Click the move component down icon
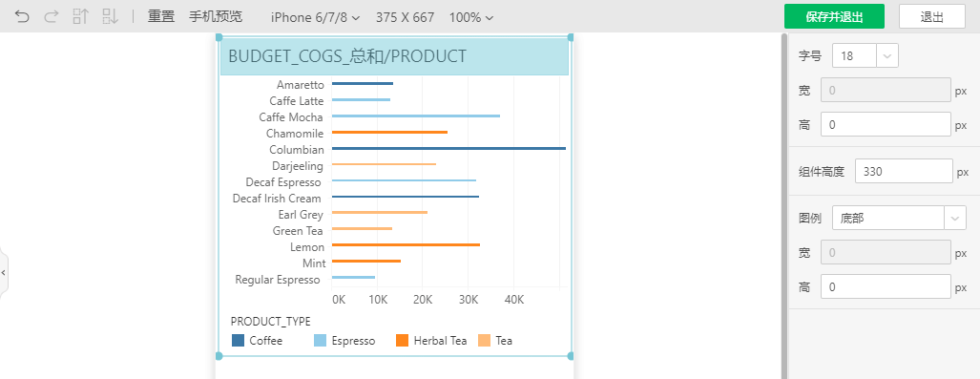Image resolution: width=980 pixels, height=379 pixels. (111, 17)
